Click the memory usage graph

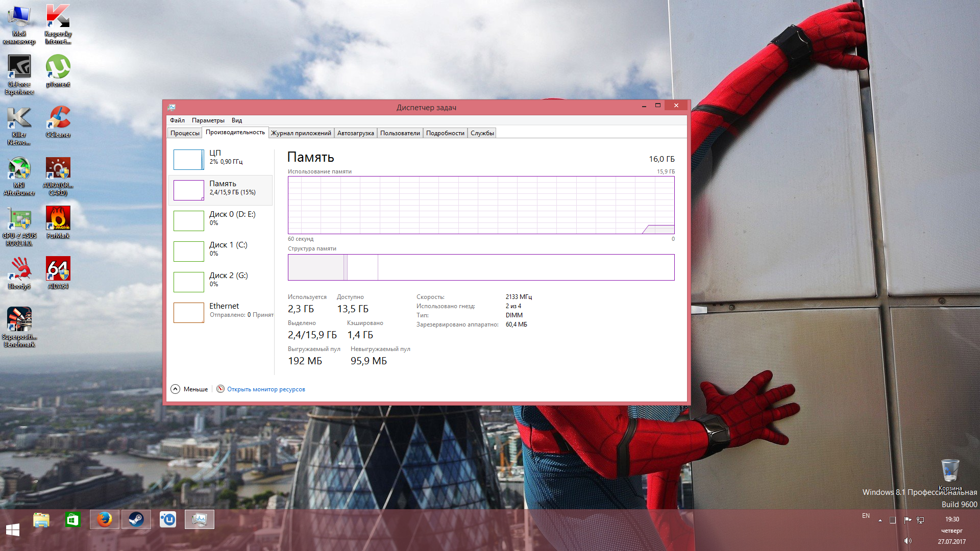point(481,205)
